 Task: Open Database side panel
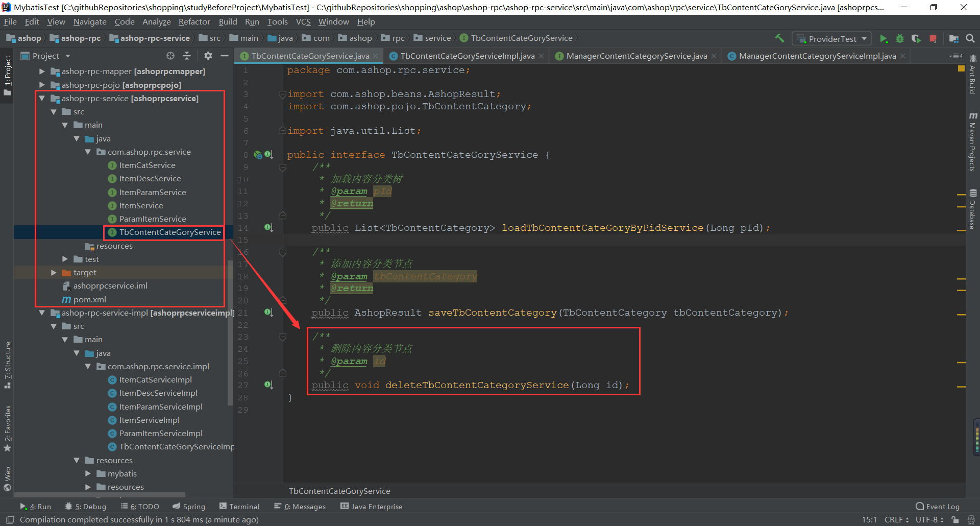point(973,209)
